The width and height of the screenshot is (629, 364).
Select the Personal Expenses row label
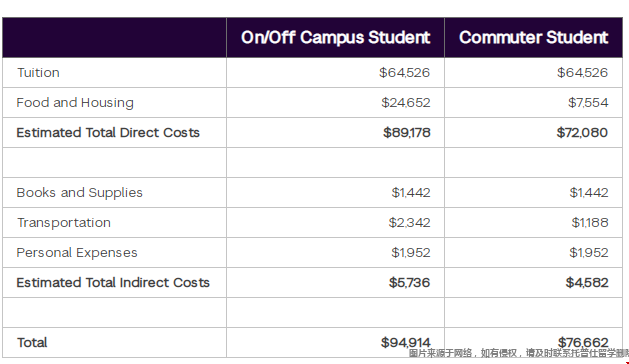point(77,253)
